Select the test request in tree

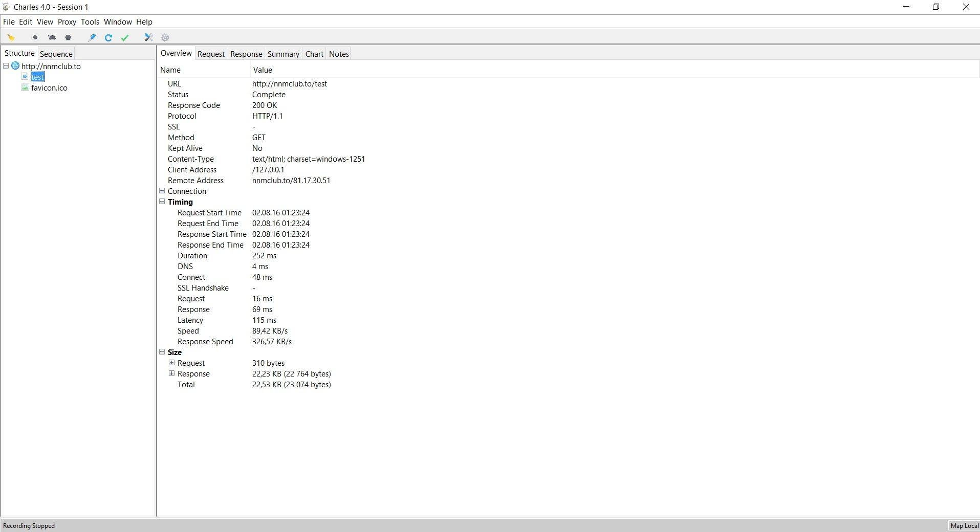[x=38, y=77]
